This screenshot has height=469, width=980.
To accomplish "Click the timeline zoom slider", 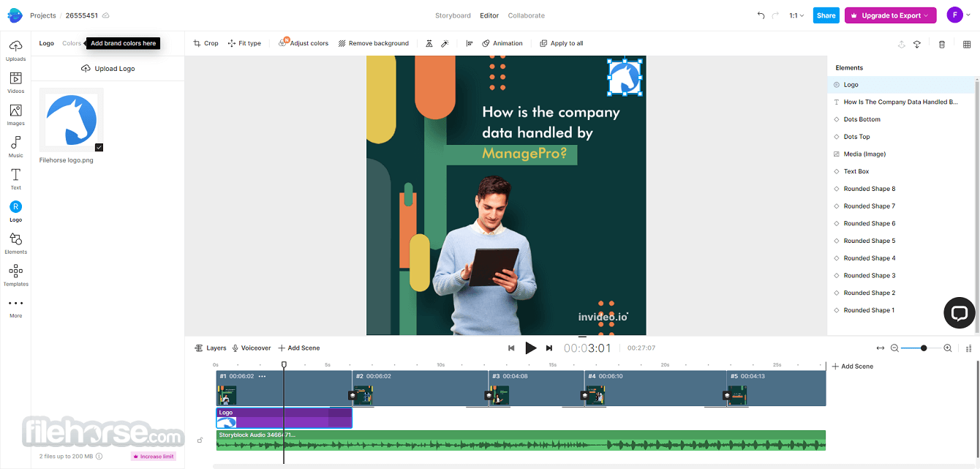I will coord(920,348).
